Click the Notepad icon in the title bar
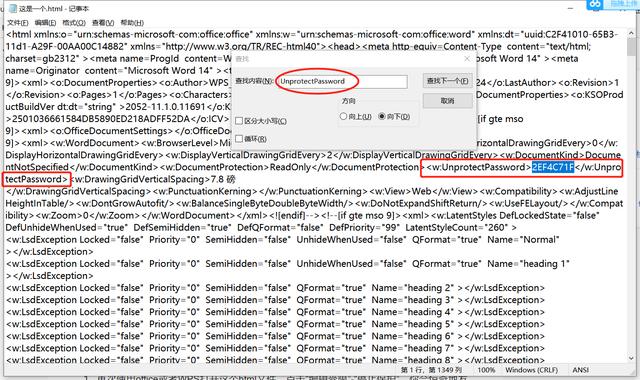The width and height of the screenshot is (640, 380). (12, 9)
